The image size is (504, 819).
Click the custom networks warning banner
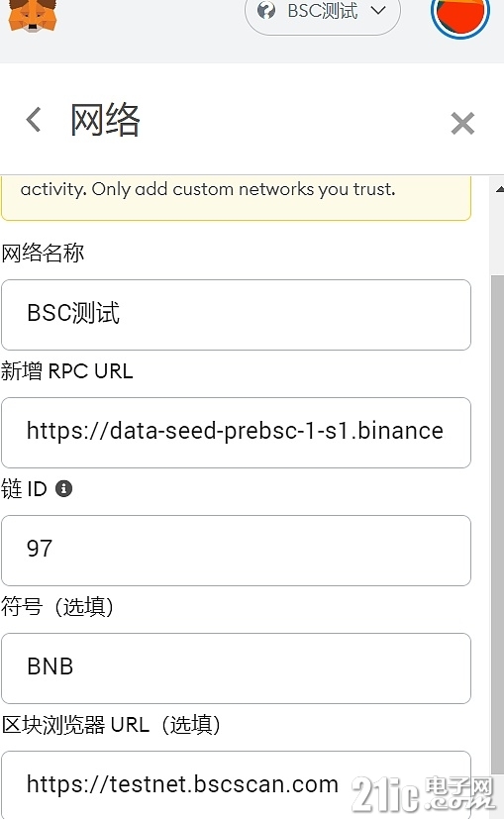click(x=236, y=198)
